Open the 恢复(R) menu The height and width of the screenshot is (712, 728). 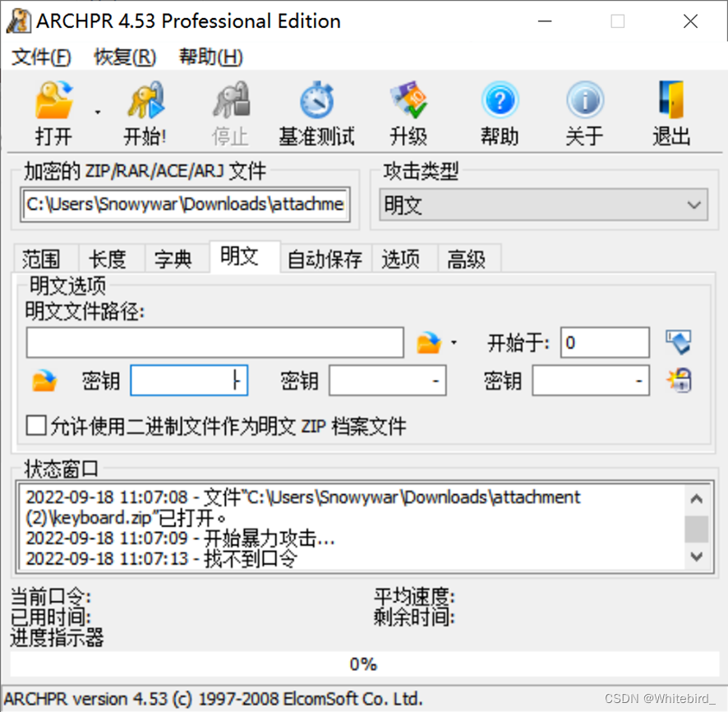point(125,57)
